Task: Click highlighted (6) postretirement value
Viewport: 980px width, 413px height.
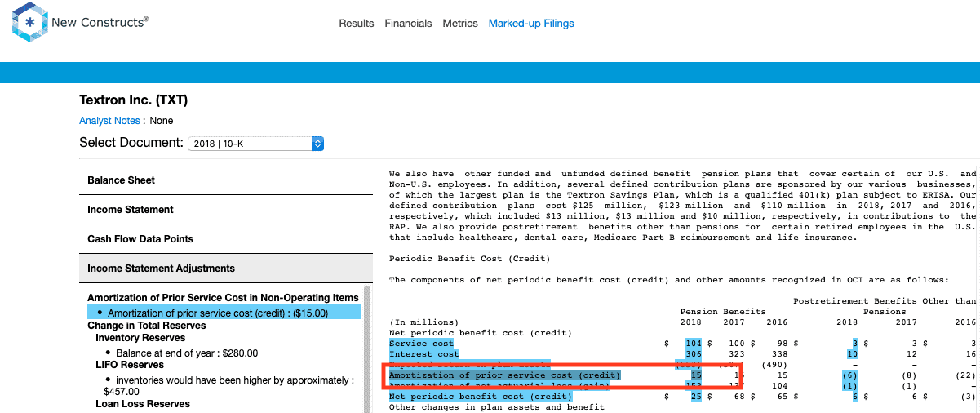Action: point(849,375)
